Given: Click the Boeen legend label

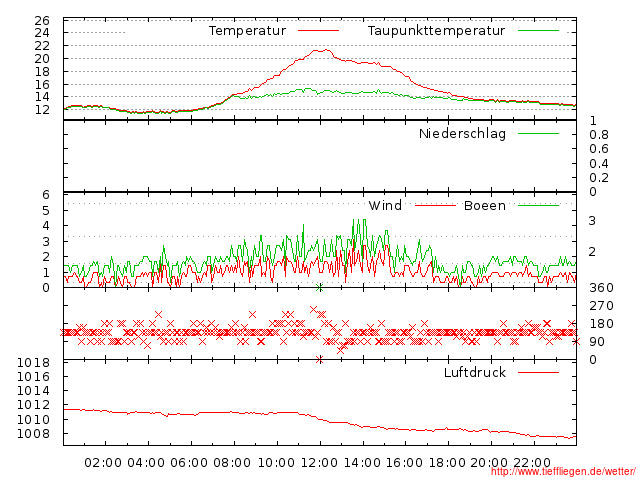Looking at the screenshot, I should (484, 205).
